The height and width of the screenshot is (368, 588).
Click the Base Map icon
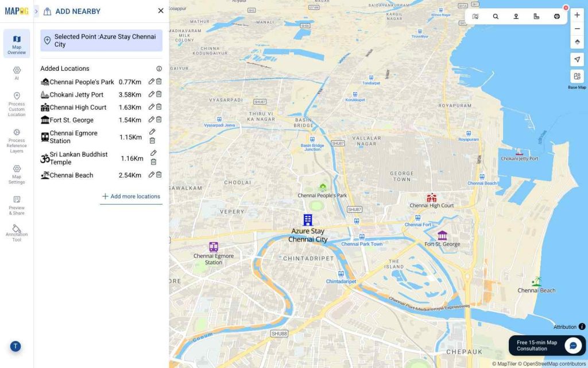point(577,76)
